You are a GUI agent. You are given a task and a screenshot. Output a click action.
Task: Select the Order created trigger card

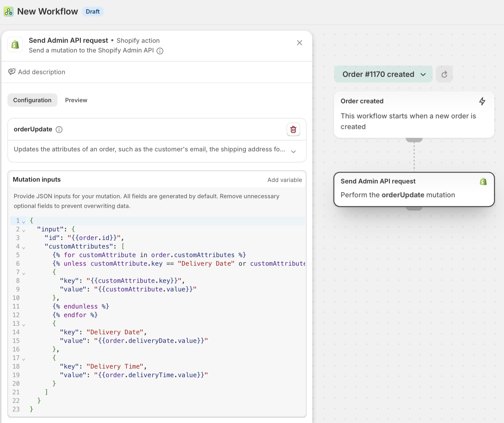(x=414, y=114)
